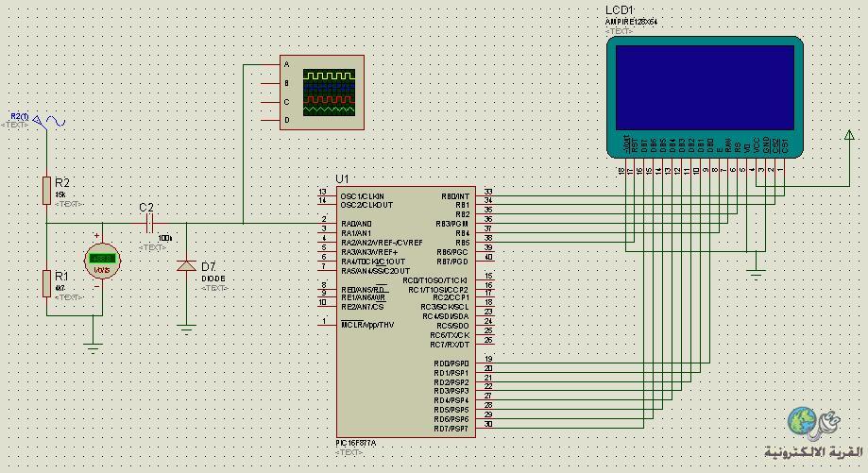Click the RA2/AN2/VREF-/CVREF pin label

tap(382, 243)
